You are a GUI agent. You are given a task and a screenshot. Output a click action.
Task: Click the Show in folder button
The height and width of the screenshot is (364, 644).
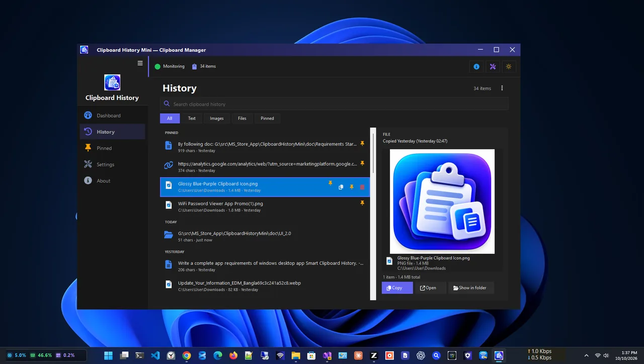[x=471, y=288]
